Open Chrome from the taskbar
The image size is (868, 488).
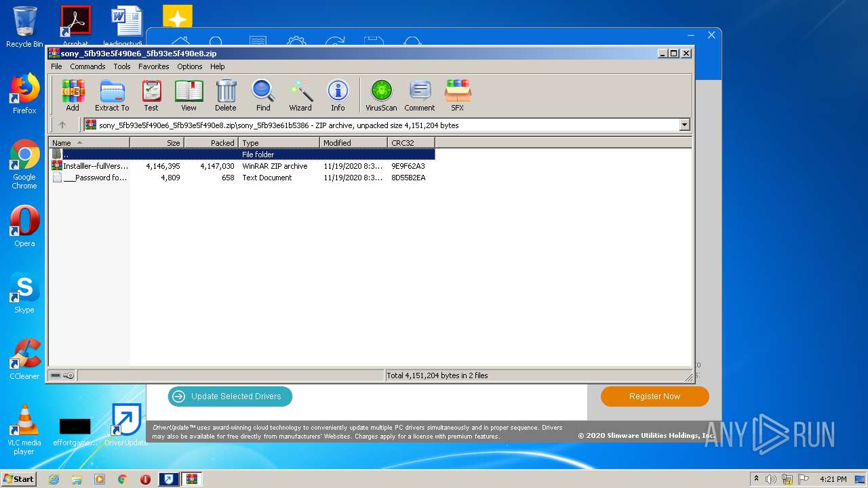pos(123,479)
